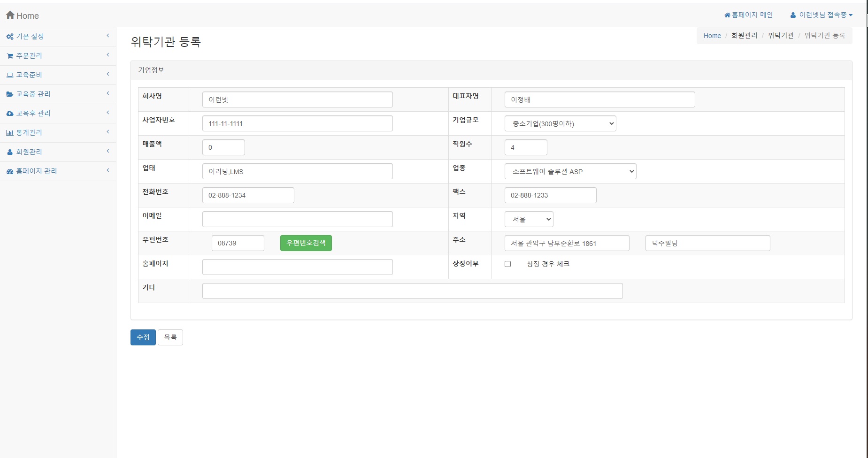The height and width of the screenshot is (458, 868).
Task: Click the 기업정보 panel header
Action: (x=491, y=70)
